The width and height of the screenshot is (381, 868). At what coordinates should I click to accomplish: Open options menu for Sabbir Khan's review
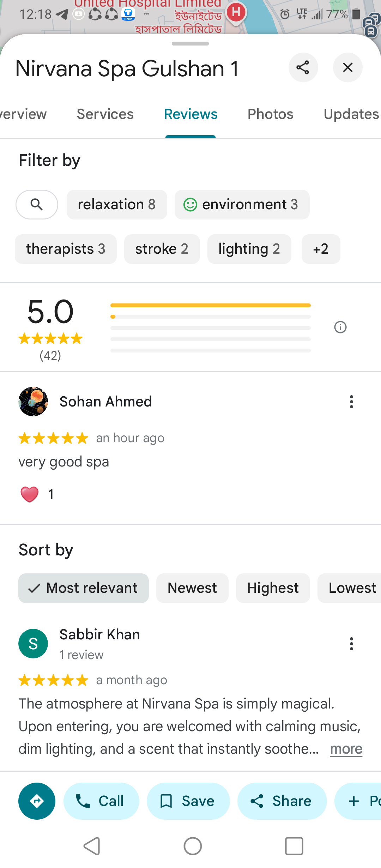[x=351, y=644]
